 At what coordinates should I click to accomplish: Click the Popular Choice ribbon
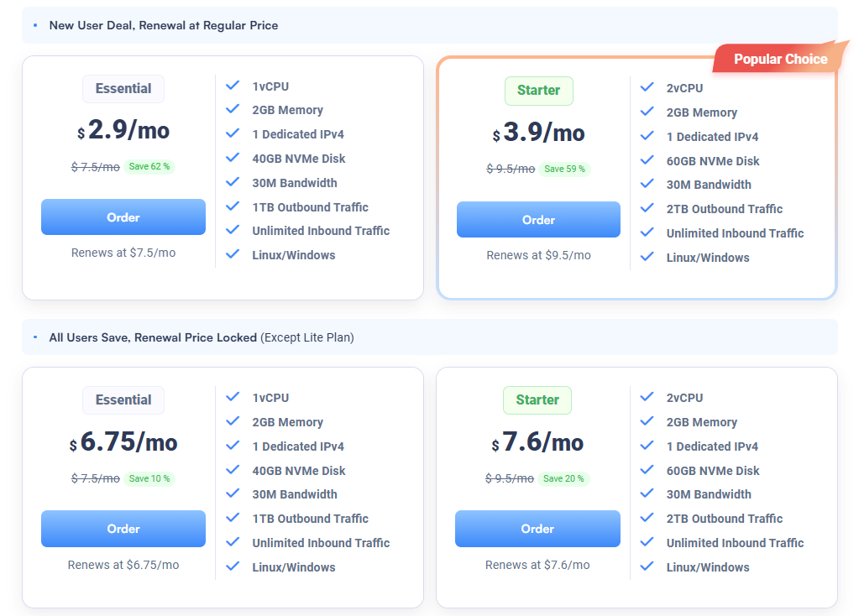coord(779,58)
